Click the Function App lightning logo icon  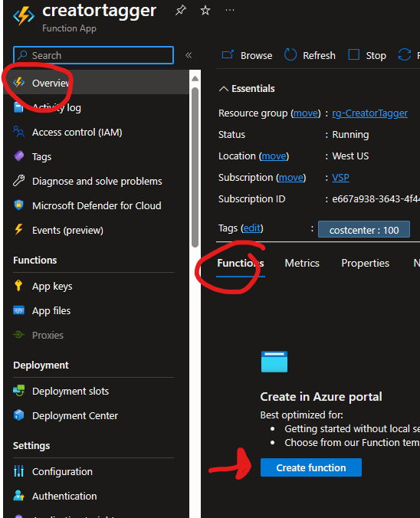pos(24,16)
